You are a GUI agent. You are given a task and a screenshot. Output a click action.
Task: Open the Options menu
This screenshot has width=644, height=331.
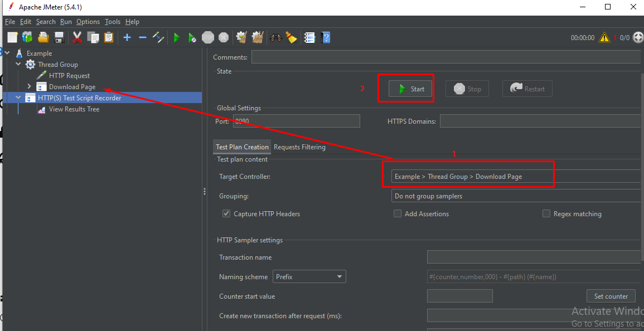click(x=88, y=22)
